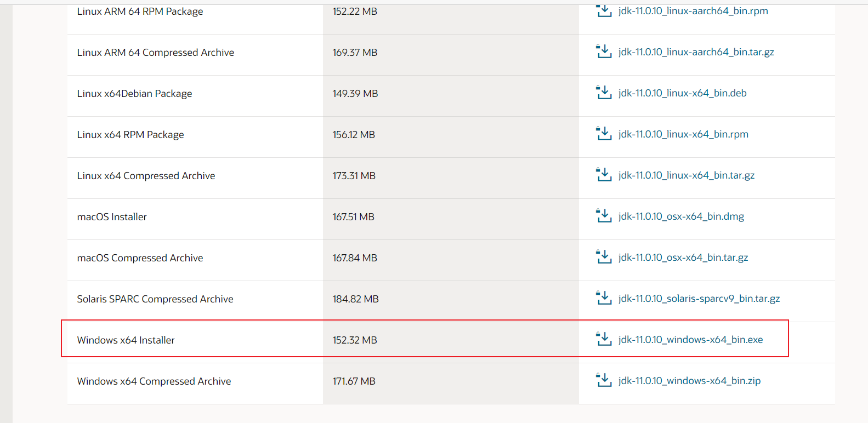Click the 167.51 MB file size
868x423 pixels.
354,217
